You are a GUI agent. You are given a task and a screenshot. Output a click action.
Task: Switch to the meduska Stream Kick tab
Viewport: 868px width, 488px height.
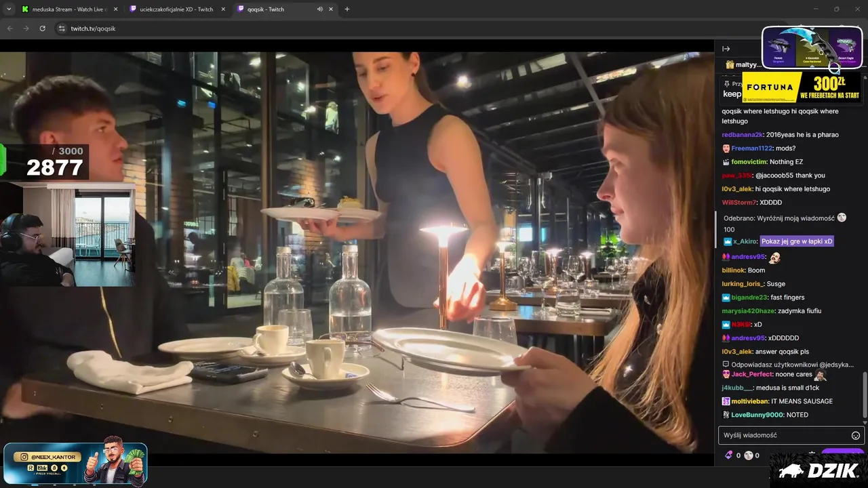point(70,9)
